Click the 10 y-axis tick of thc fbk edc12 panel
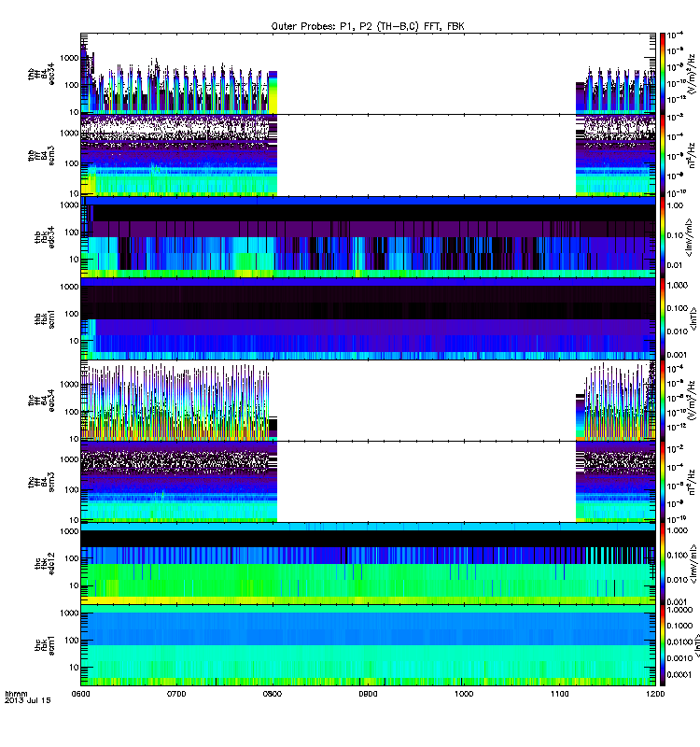700x747 pixels. [74, 586]
